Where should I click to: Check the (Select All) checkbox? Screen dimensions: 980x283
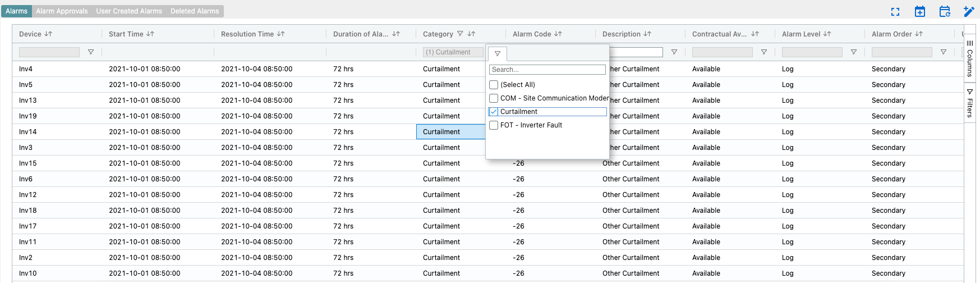click(494, 85)
